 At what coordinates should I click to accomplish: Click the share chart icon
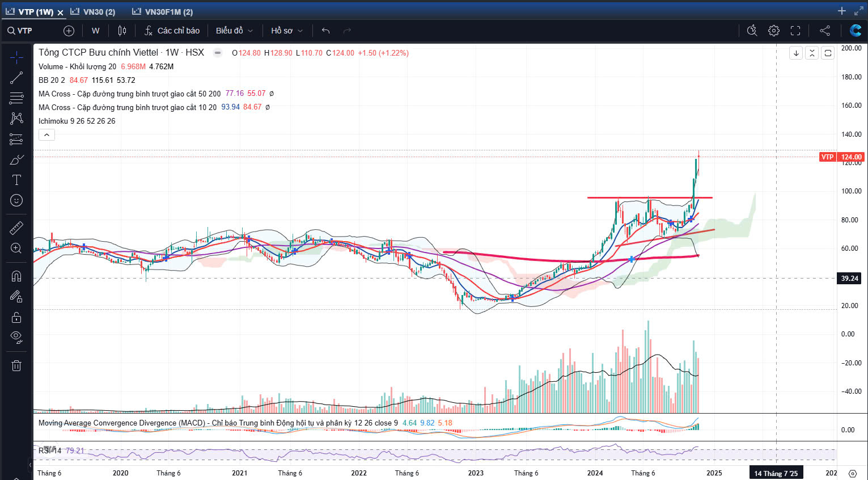[825, 31]
